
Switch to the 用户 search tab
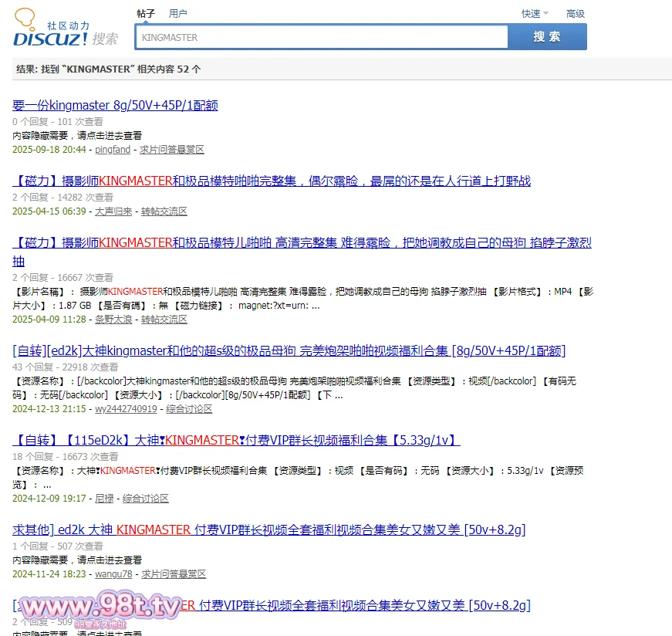point(177,13)
